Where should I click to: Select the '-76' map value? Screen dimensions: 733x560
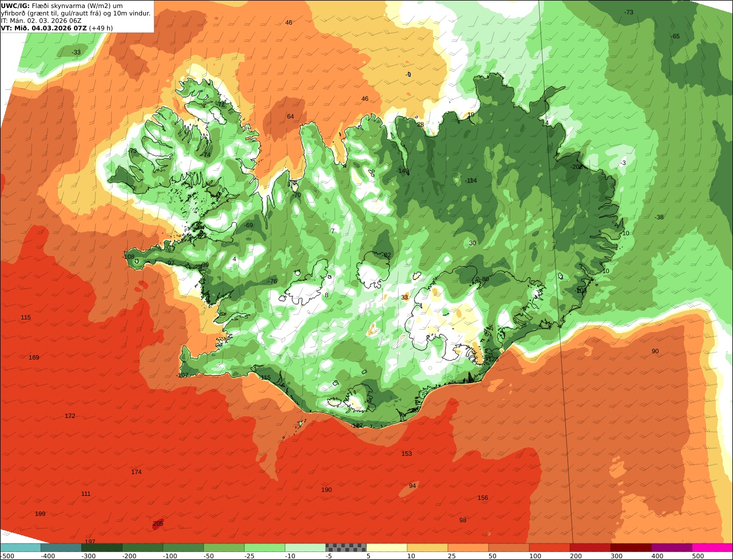[x=273, y=282]
